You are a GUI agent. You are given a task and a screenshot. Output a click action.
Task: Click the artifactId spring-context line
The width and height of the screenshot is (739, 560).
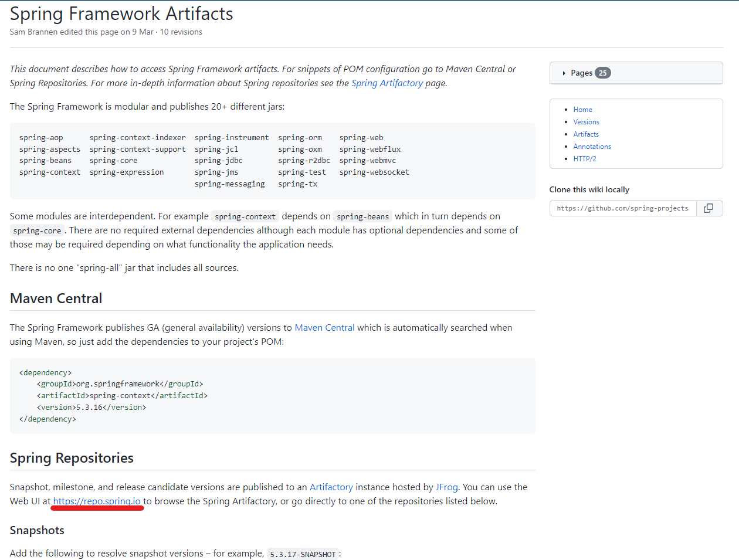coord(122,396)
